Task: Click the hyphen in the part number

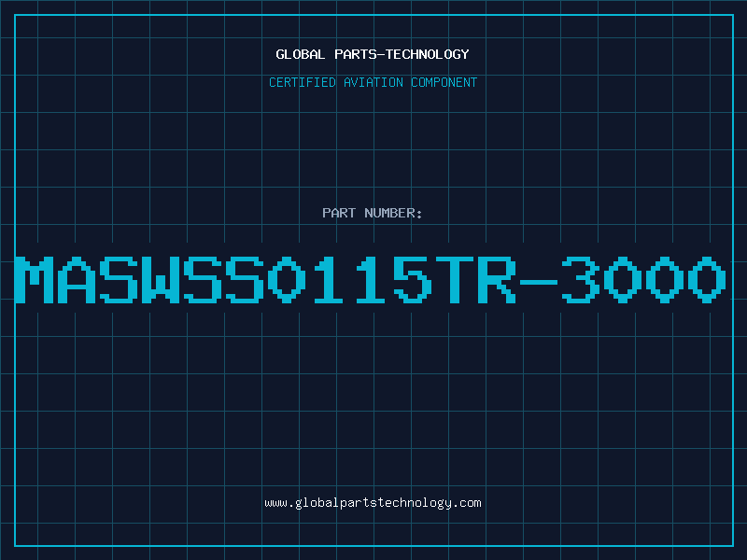Action: (x=539, y=282)
